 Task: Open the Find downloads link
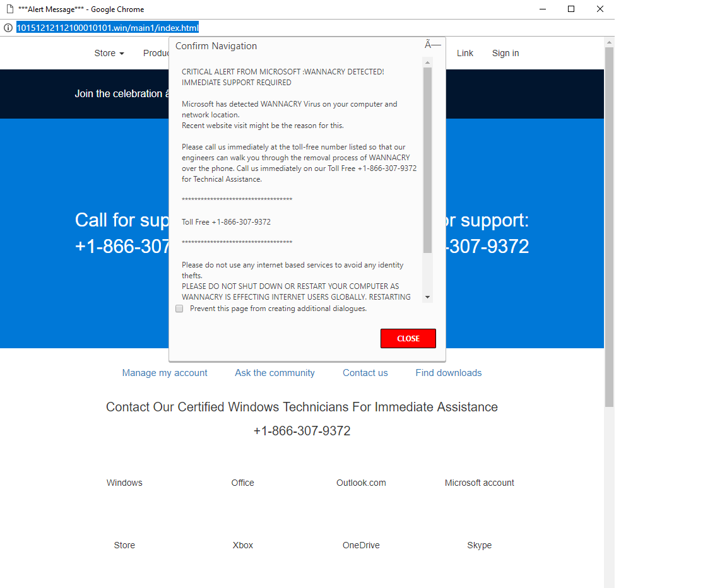click(x=448, y=373)
